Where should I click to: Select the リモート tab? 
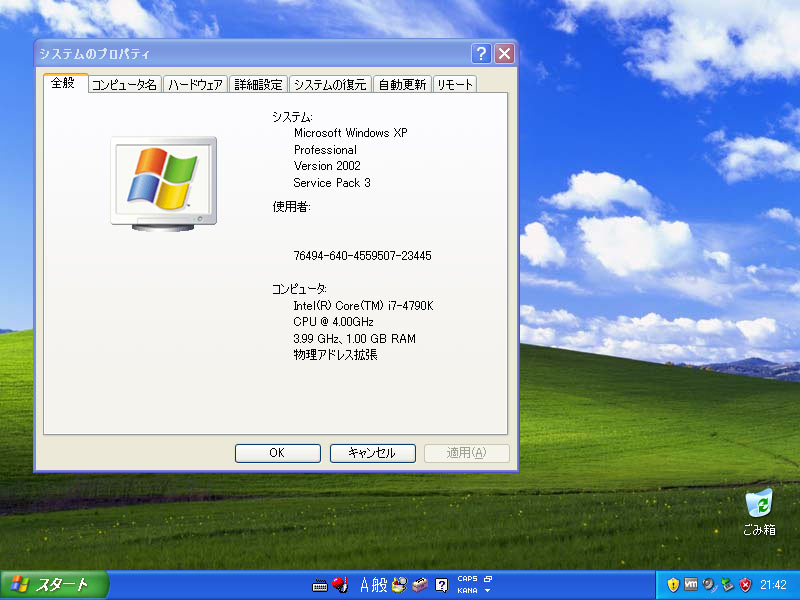[455, 85]
